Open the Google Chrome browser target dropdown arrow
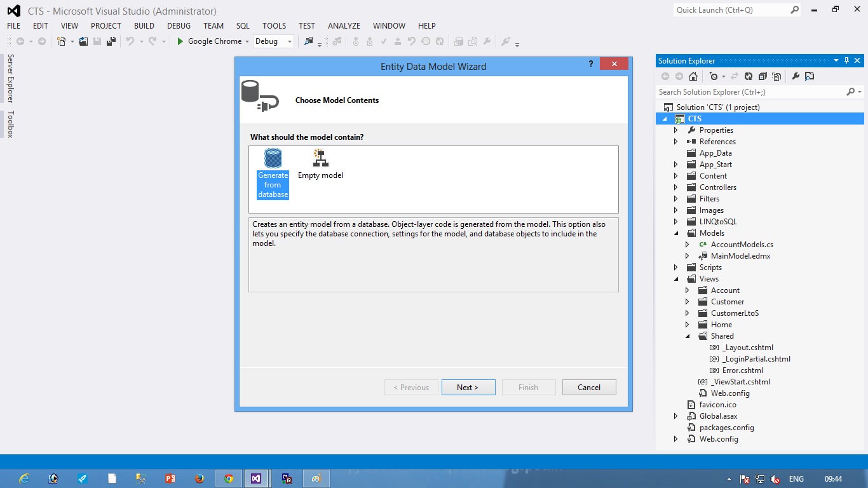This screenshot has height=488, width=868. tap(247, 41)
